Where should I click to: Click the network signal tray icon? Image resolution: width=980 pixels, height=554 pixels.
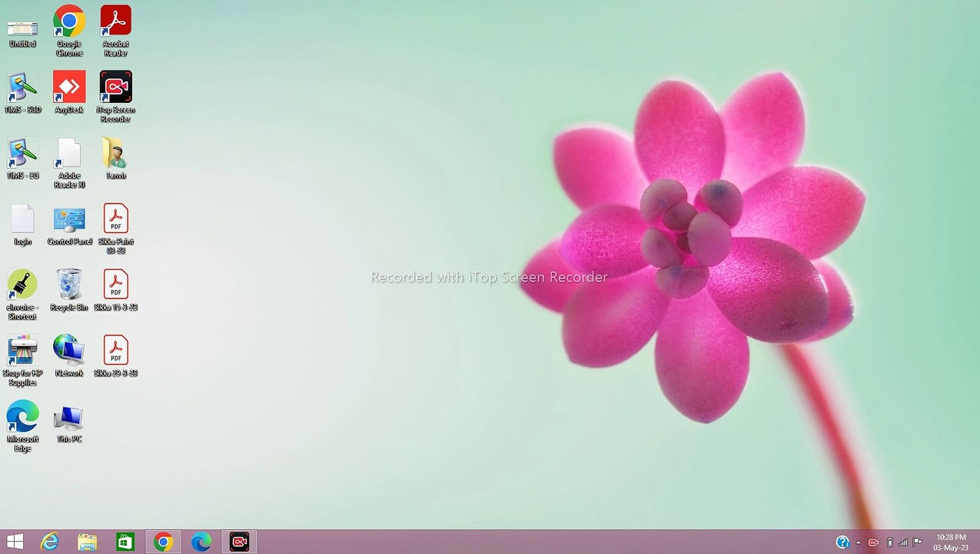tap(903, 542)
